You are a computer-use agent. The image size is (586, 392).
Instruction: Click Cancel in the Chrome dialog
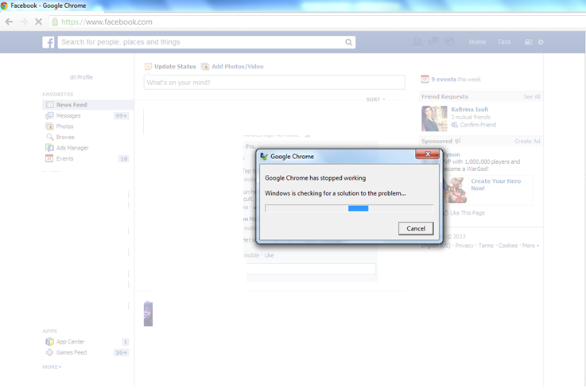[416, 228]
